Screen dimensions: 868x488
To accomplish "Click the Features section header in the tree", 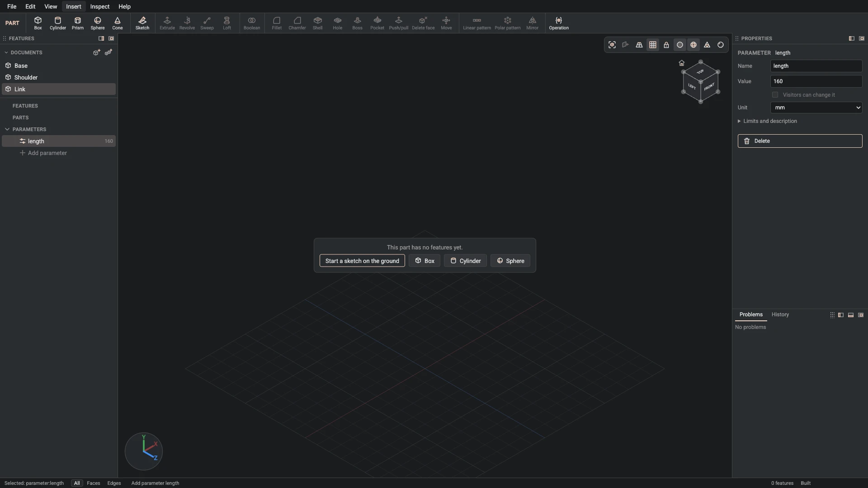I will [x=25, y=106].
